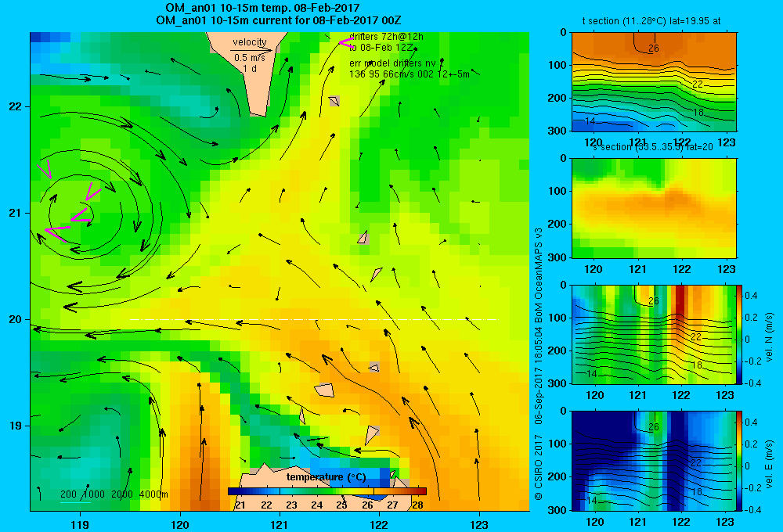Viewport: 783px width, 532px height.
Task: Click latitude label 20 on the map axis
Action: click(16, 319)
